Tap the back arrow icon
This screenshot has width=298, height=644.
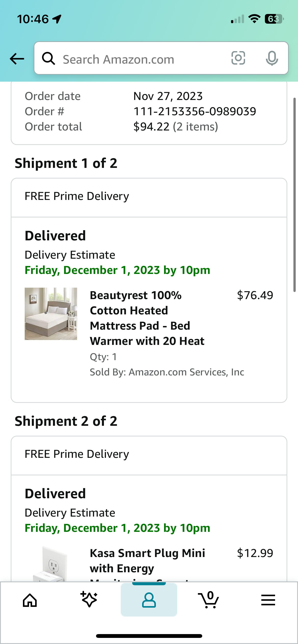click(x=17, y=59)
